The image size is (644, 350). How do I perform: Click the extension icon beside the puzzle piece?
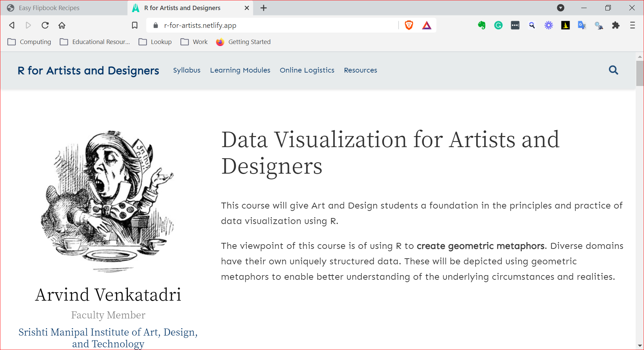pos(599,26)
